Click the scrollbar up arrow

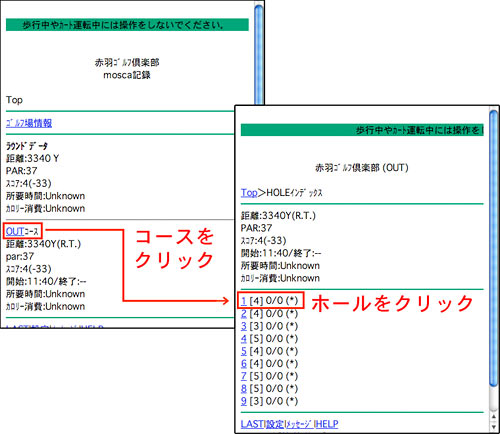494,417
